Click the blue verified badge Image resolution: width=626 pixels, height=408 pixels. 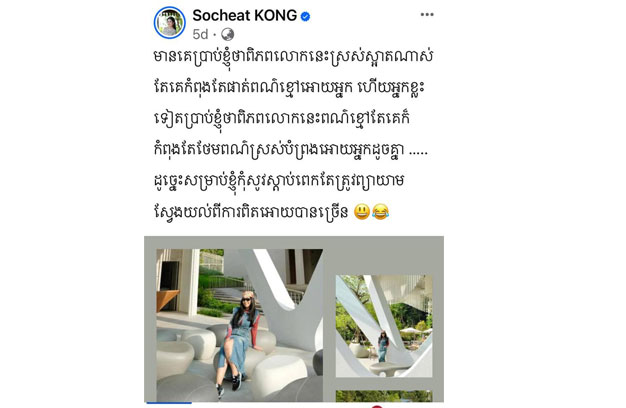305,16
